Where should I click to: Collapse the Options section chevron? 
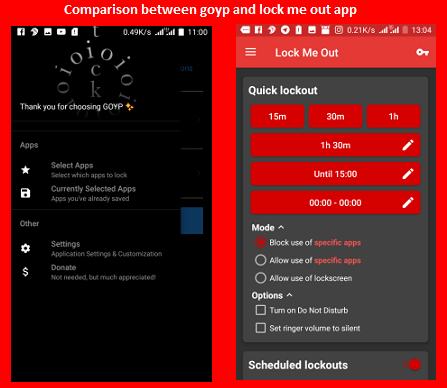coord(289,295)
